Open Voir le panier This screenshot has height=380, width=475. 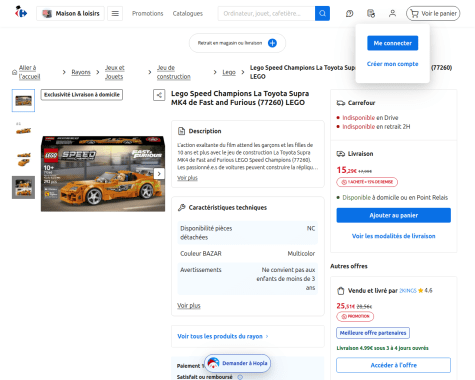point(433,13)
